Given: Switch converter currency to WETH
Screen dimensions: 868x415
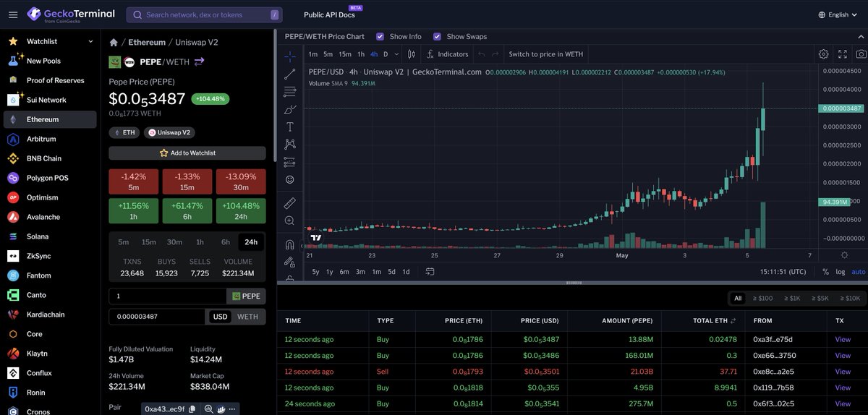Looking at the screenshot, I should (x=247, y=317).
